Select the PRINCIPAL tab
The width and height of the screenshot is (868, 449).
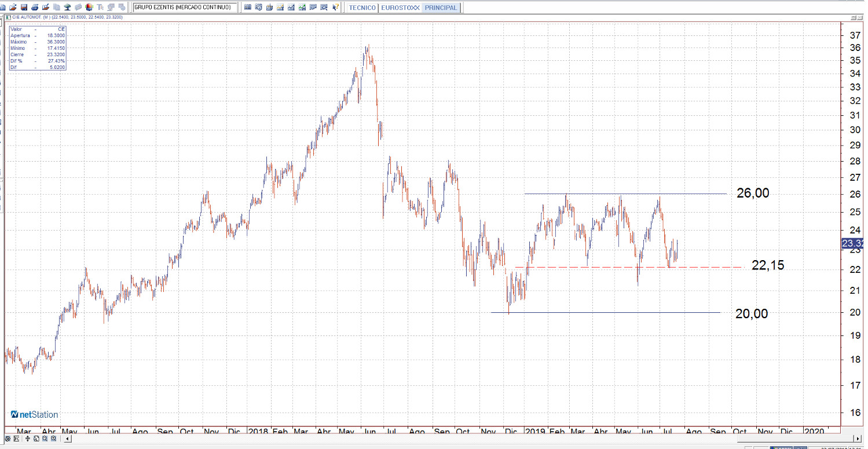tap(441, 8)
